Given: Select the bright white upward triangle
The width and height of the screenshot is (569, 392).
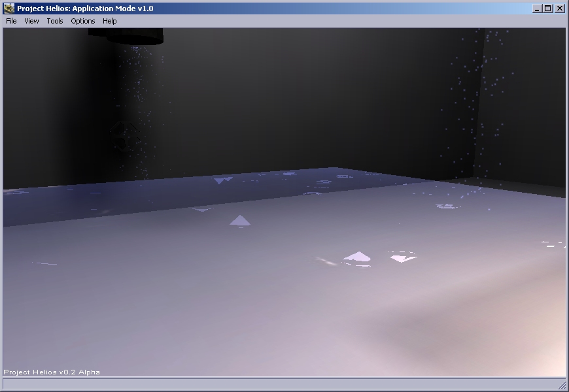Looking at the screenshot, I should (x=357, y=257).
